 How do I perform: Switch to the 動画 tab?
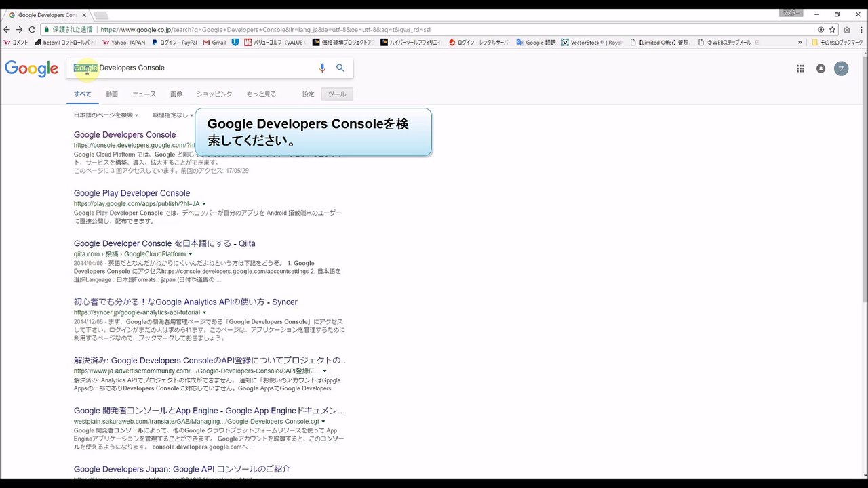click(x=112, y=94)
